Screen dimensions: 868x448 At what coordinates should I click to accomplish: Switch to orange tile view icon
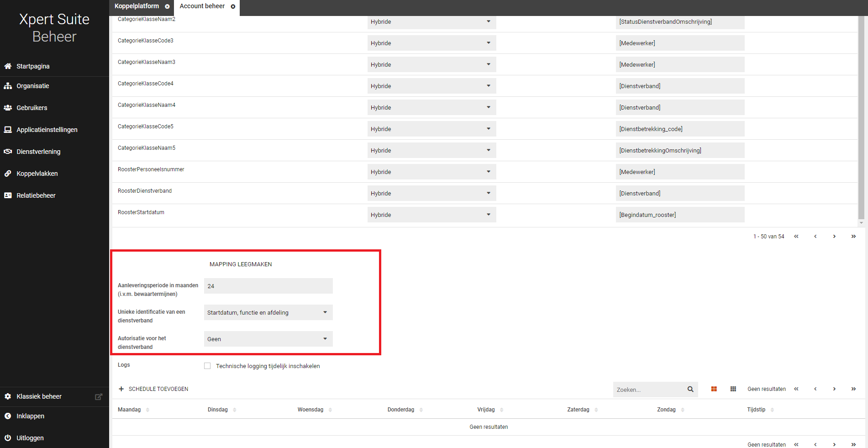pyautogui.click(x=714, y=389)
